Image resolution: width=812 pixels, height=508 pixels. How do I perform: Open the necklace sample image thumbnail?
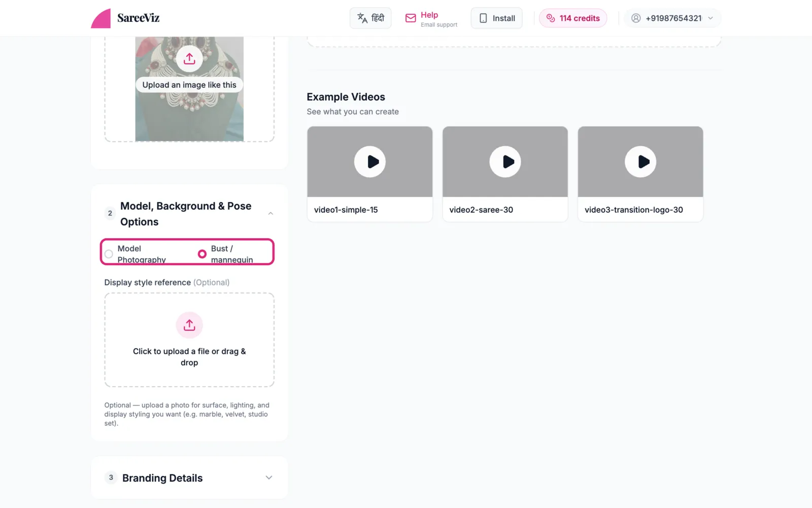coord(189,89)
